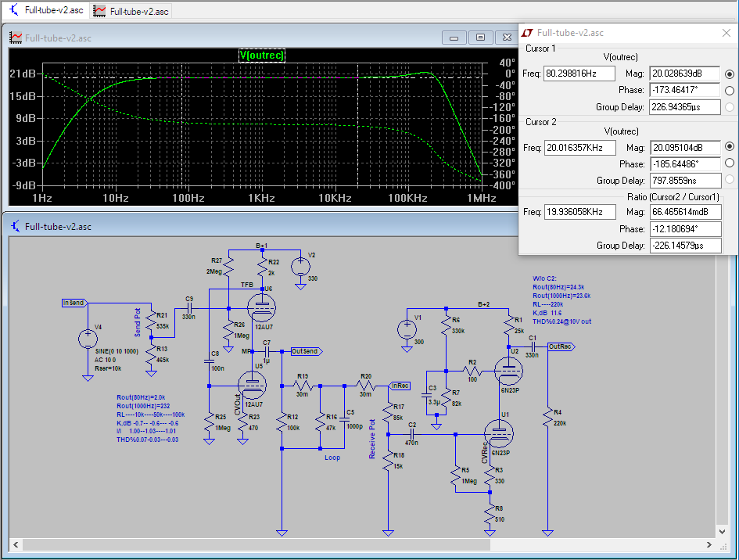Click the Cursor 1 Freq input field
Screen dimensions: 739x560
click(579, 74)
